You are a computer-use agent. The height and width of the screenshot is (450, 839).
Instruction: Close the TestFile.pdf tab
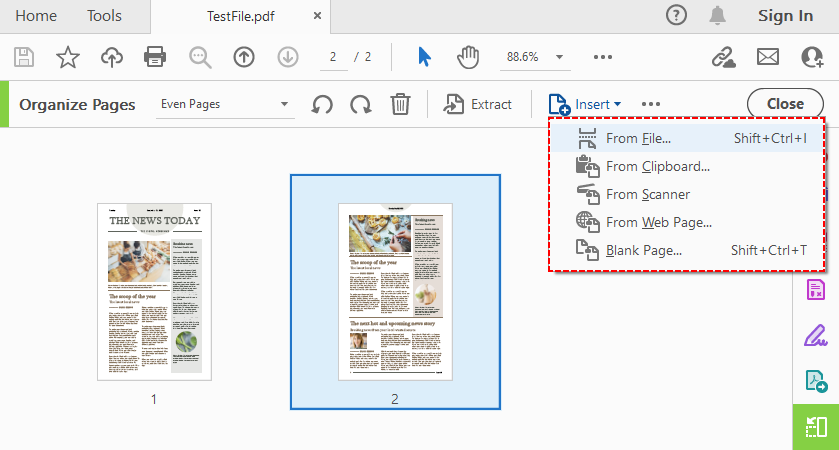tap(317, 16)
